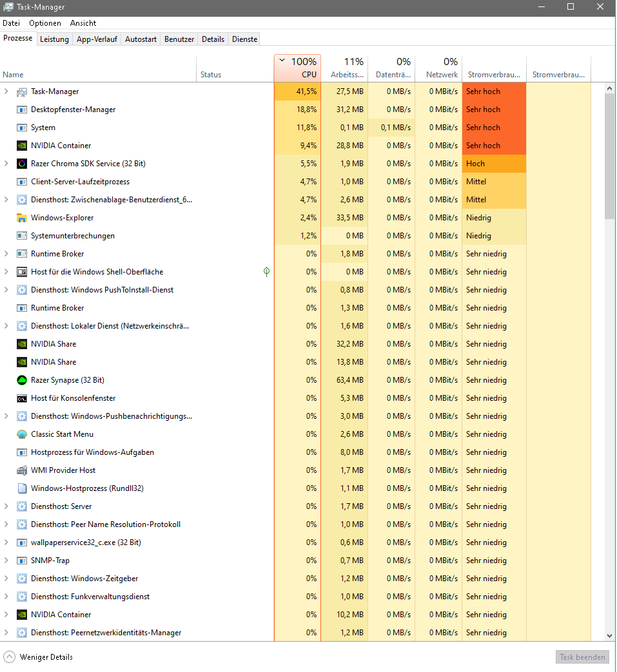The width and height of the screenshot is (617, 672).
Task: Click the green leaf suspended status icon
Action: click(267, 272)
